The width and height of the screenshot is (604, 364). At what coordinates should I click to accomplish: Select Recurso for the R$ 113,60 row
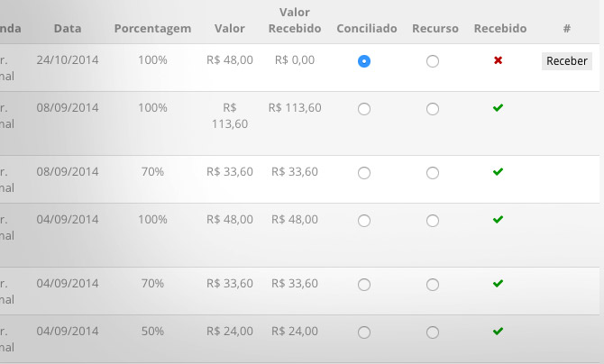click(x=433, y=109)
